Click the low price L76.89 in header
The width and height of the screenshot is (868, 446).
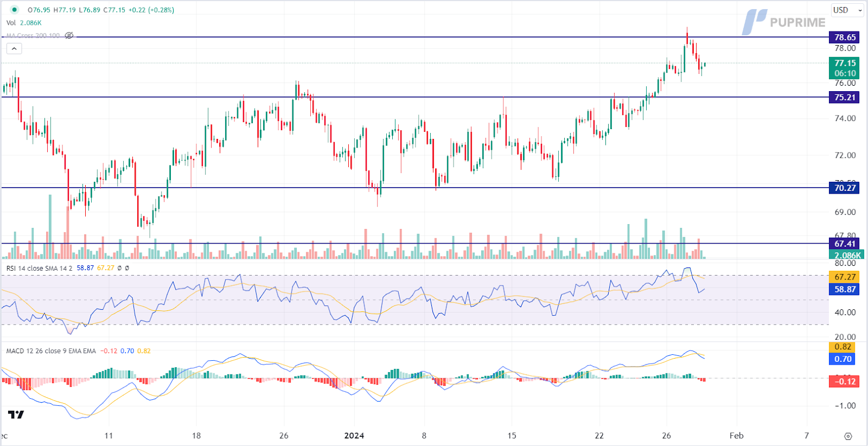pos(90,10)
